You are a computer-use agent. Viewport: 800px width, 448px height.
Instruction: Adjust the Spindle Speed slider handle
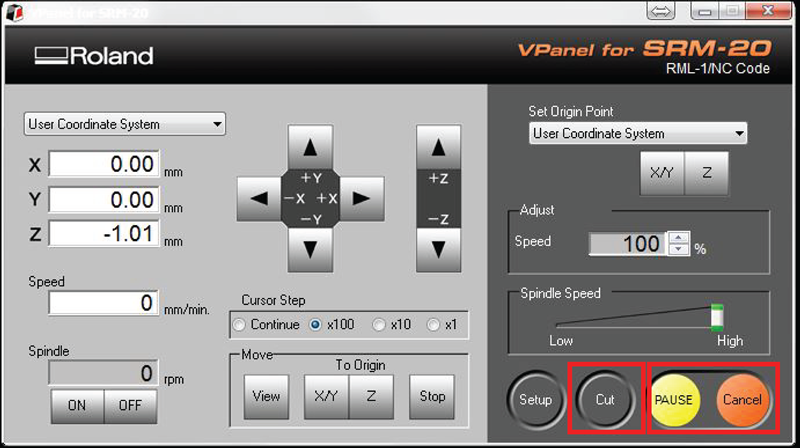pyautogui.click(x=717, y=317)
